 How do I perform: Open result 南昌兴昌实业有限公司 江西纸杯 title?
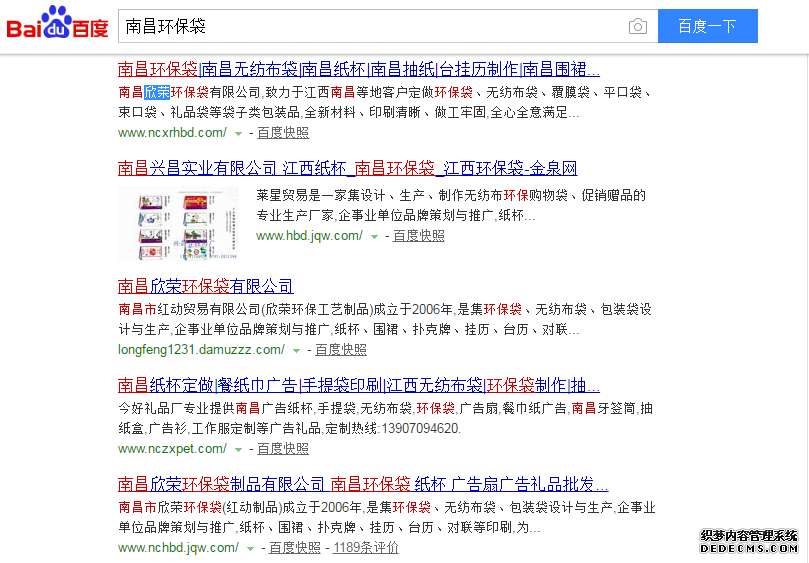tap(347, 168)
